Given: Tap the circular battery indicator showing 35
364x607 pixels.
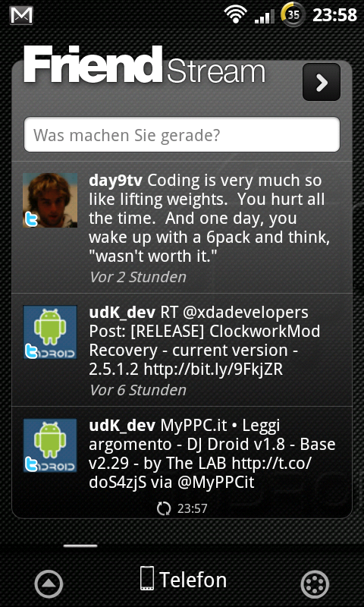Looking at the screenshot, I should point(293,14).
